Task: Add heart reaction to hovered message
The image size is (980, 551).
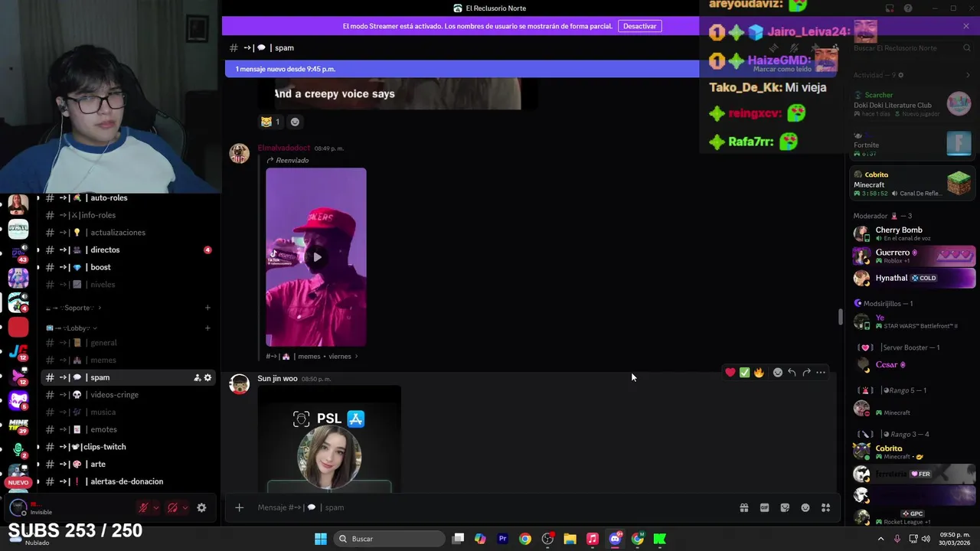Action: pyautogui.click(x=730, y=373)
